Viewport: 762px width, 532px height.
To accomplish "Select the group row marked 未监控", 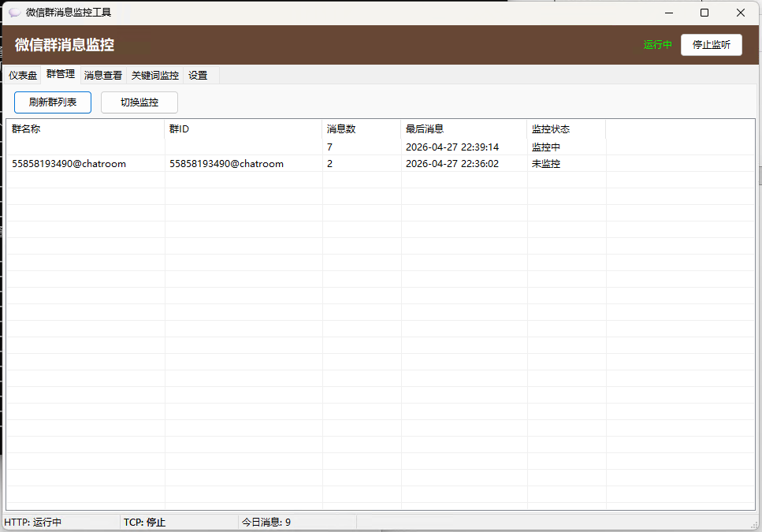I will 236,163.
